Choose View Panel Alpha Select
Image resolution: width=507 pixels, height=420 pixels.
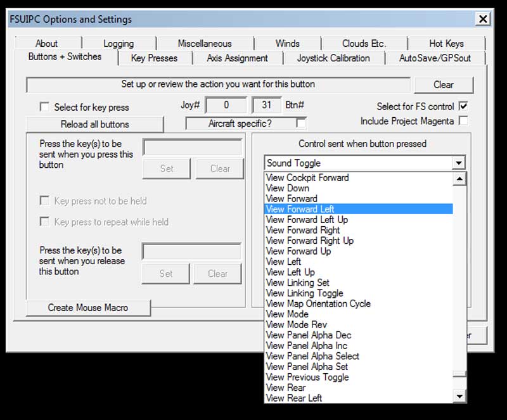(359, 356)
